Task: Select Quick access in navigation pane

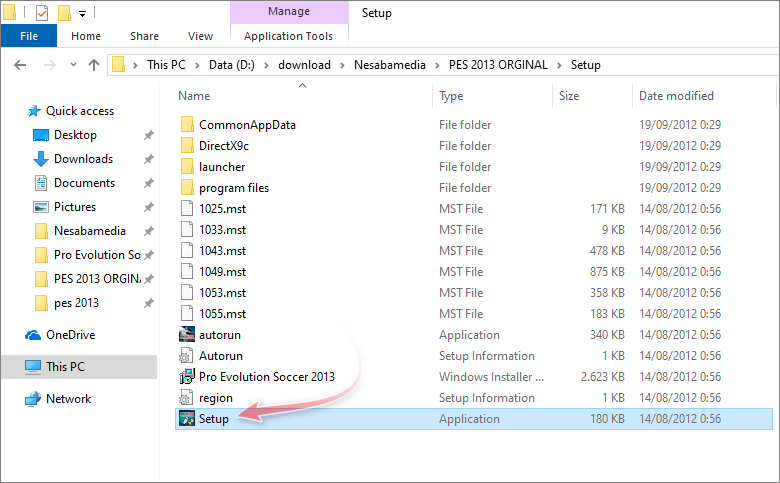Action: [80, 111]
